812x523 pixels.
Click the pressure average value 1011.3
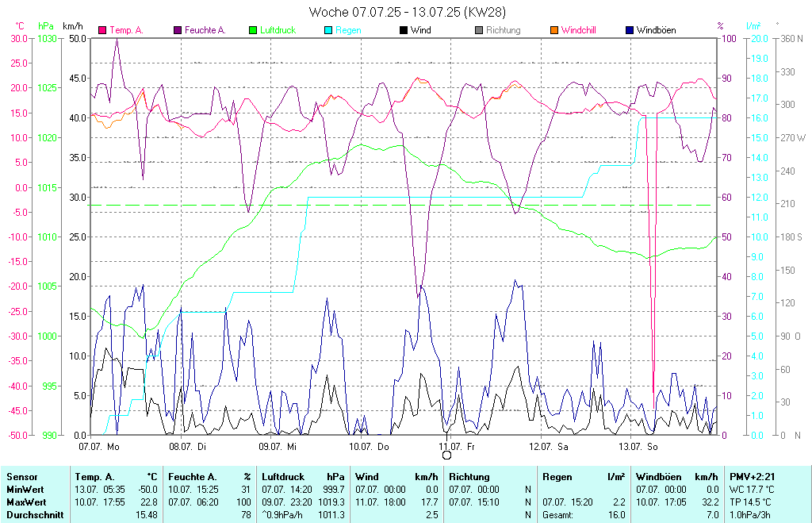coord(331,515)
